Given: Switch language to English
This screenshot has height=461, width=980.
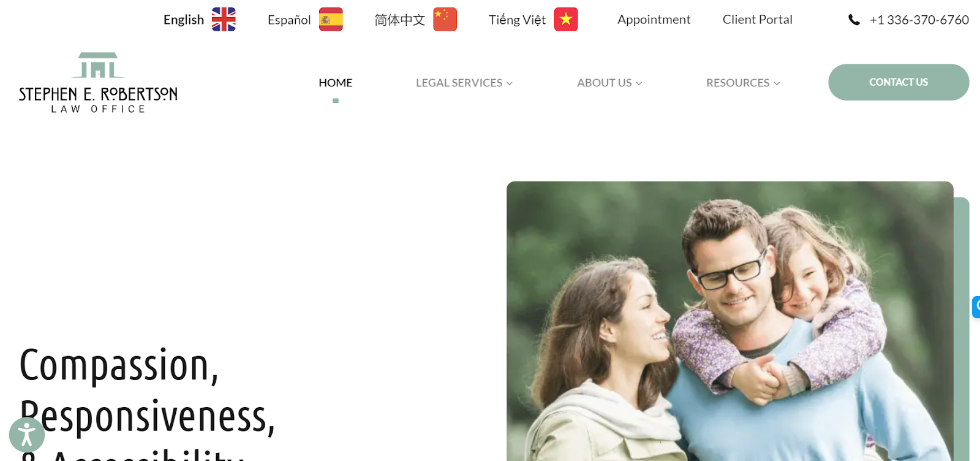Looking at the screenshot, I should click(x=184, y=20).
